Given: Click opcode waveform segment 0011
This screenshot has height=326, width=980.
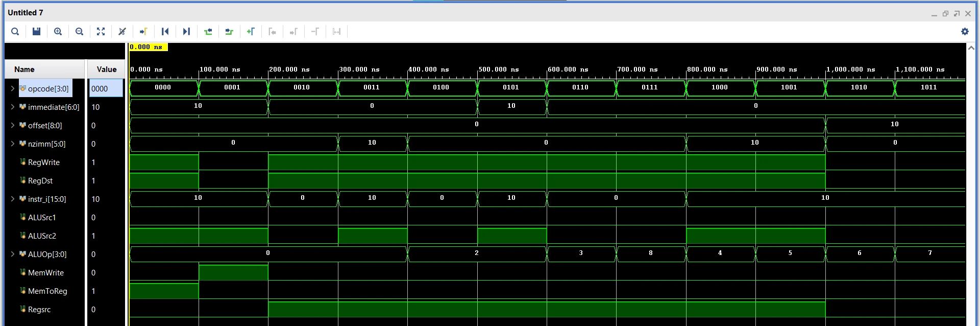Looking at the screenshot, I should point(372,87).
